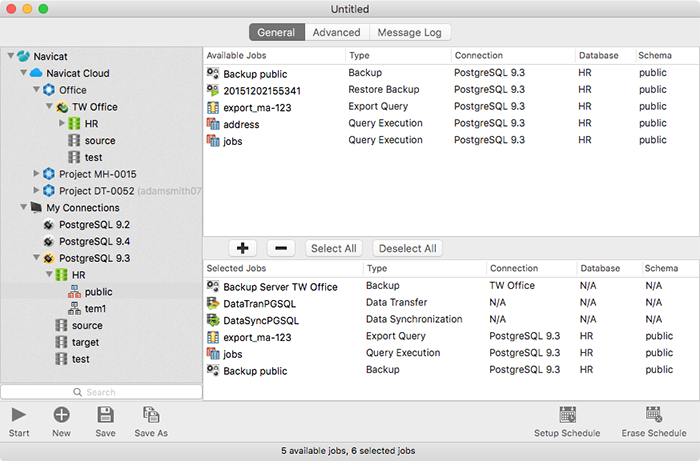Switch to the Advanced tab
Image resolution: width=700 pixels, height=461 pixels.
tap(337, 32)
